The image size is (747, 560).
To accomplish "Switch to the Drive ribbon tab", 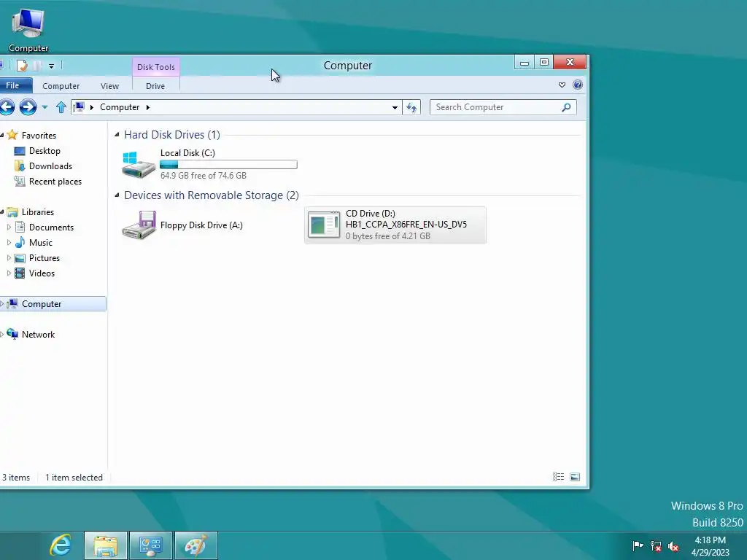I will click(x=155, y=86).
